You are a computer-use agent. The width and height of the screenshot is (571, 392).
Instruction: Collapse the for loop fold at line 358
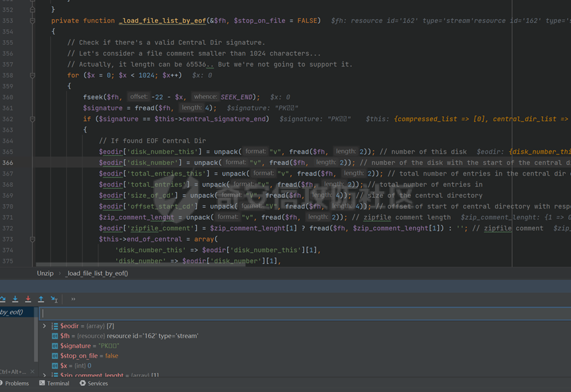[x=32, y=75]
